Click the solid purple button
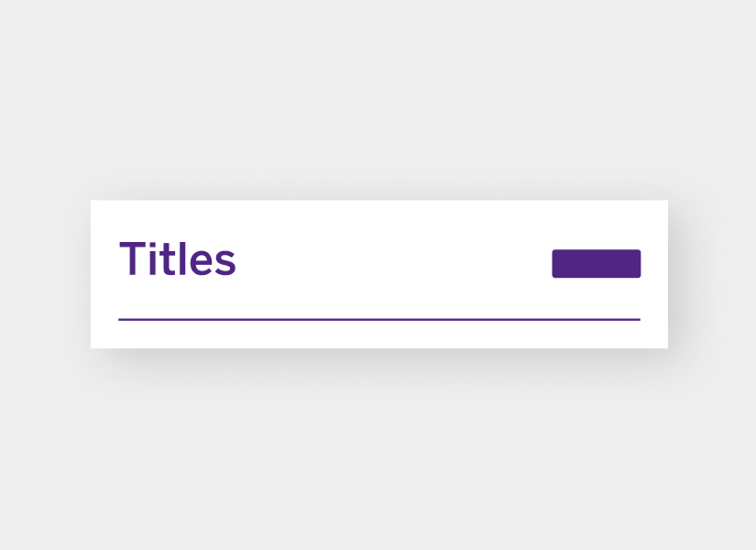 coord(597,263)
